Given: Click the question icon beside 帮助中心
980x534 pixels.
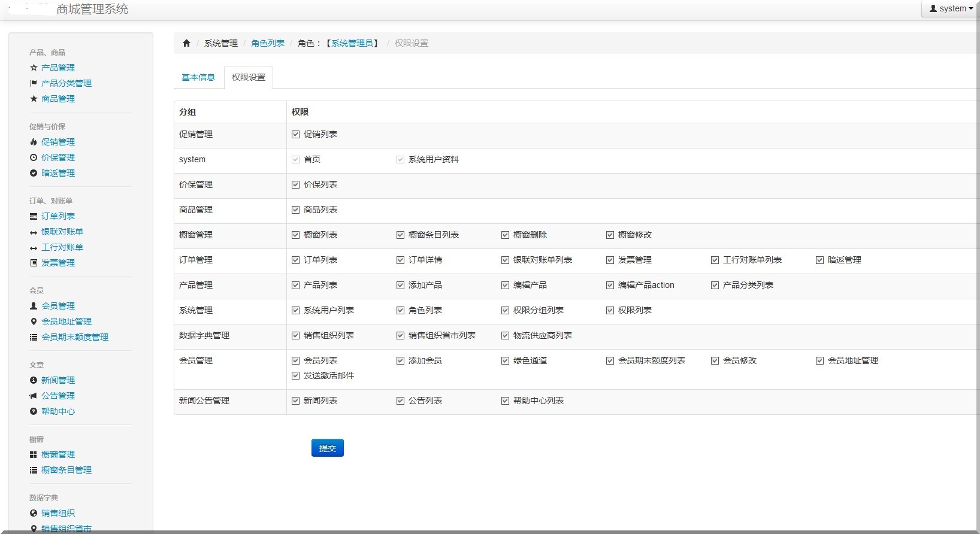Looking at the screenshot, I should (x=34, y=411).
